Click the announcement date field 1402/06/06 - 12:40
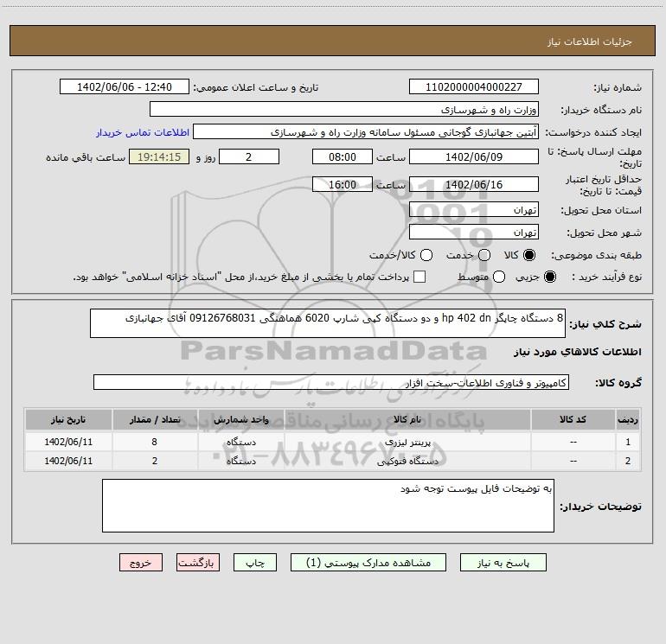666x644 pixels. pyautogui.click(x=125, y=86)
